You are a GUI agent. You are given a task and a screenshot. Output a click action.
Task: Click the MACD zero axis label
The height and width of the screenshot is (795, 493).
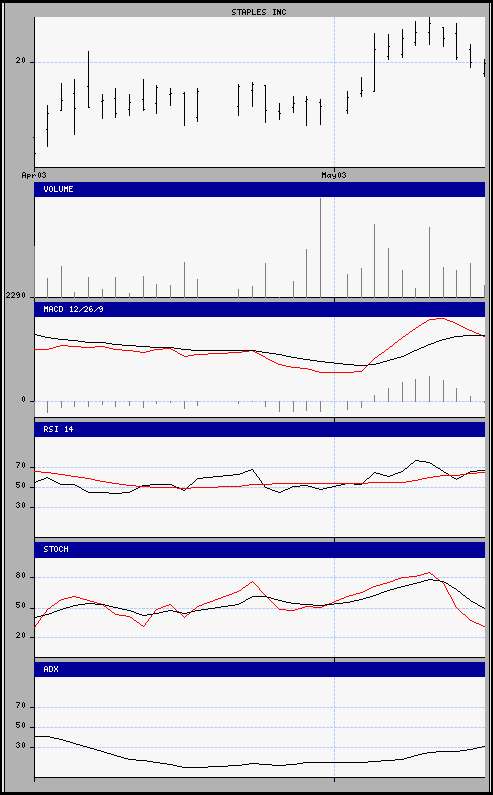pos(23,400)
